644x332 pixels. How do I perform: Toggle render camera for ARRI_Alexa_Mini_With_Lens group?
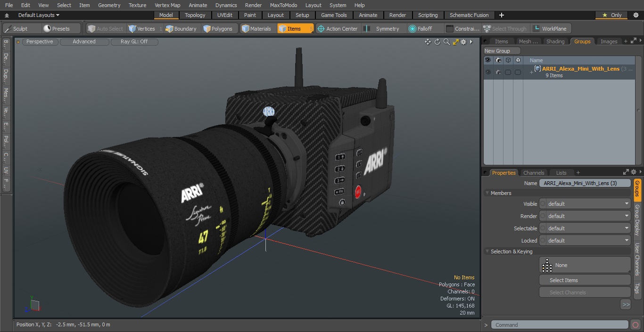point(498,72)
